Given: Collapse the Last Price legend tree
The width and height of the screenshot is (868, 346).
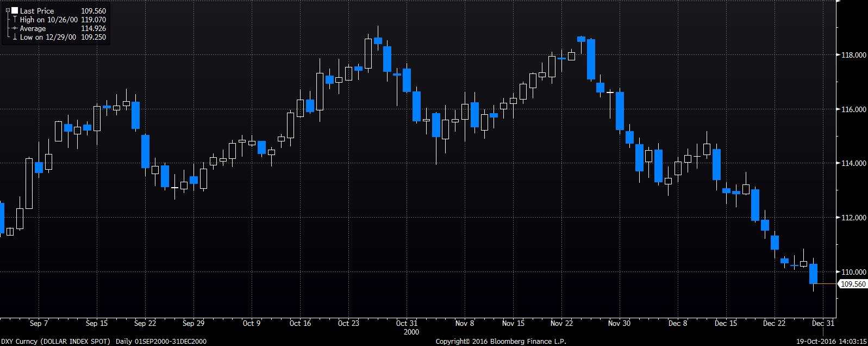Looking at the screenshot, I should click(x=7, y=11).
